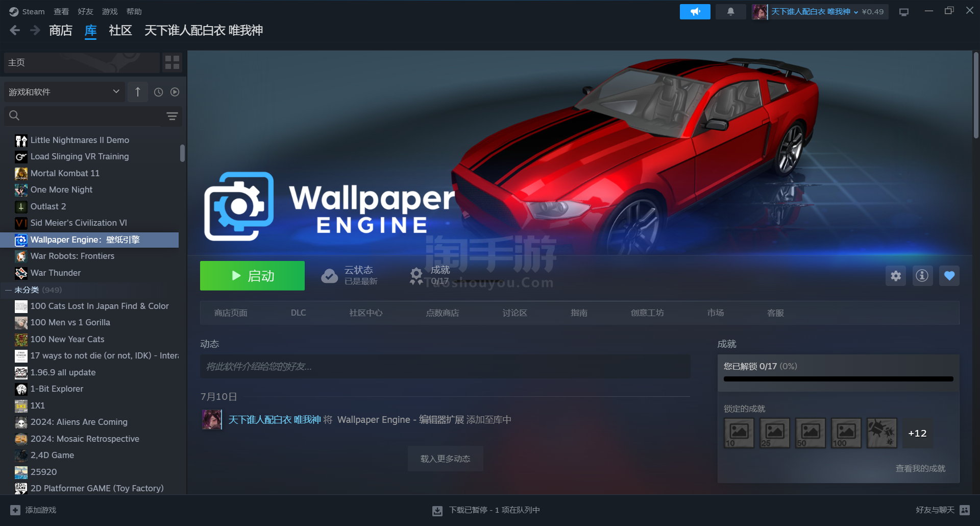
Task: Click the cloud status icon
Action: (329, 276)
